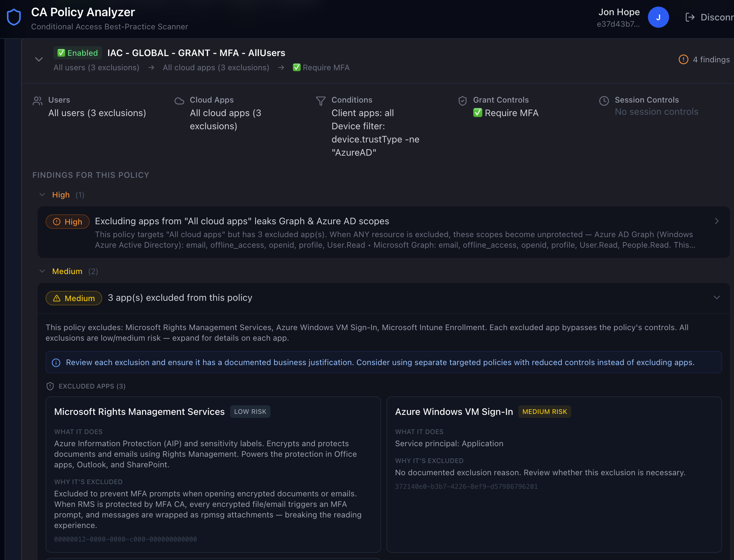Select the Microsoft Rights Management Services card title
The image size is (734, 560).
pos(139,412)
